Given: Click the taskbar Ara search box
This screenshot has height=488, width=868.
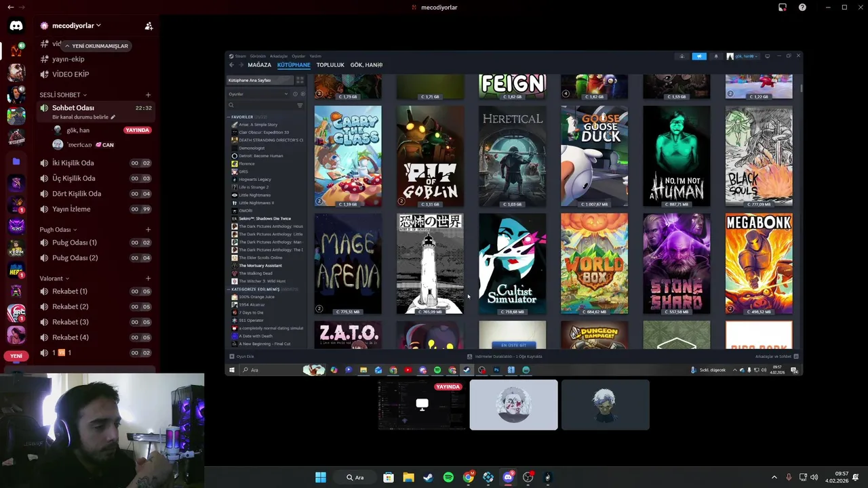Looking at the screenshot, I should tap(356, 477).
